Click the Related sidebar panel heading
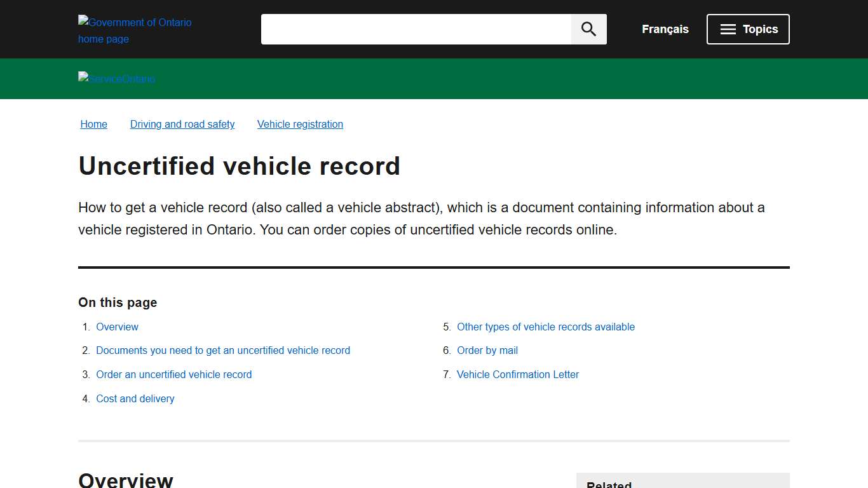The height and width of the screenshot is (488, 868). 609,484
